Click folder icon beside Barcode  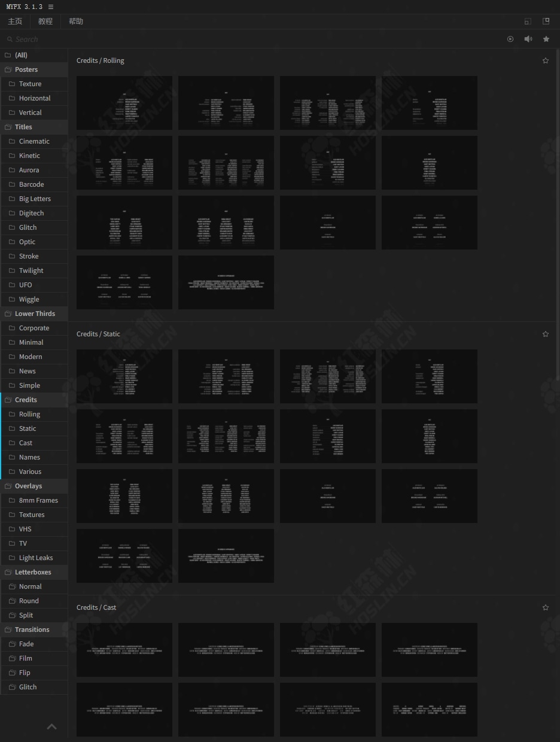point(12,184)
